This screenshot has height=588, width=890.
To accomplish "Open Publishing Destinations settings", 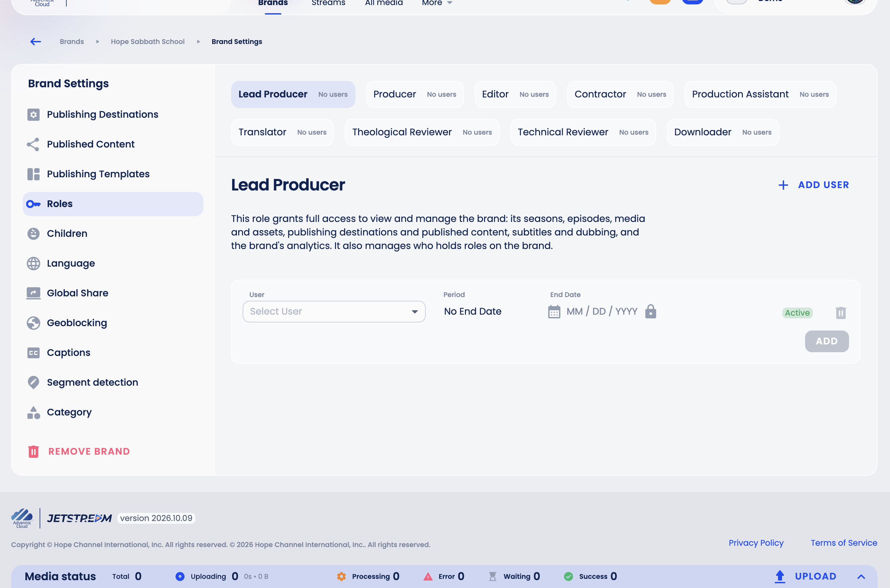I will [113, 114].
